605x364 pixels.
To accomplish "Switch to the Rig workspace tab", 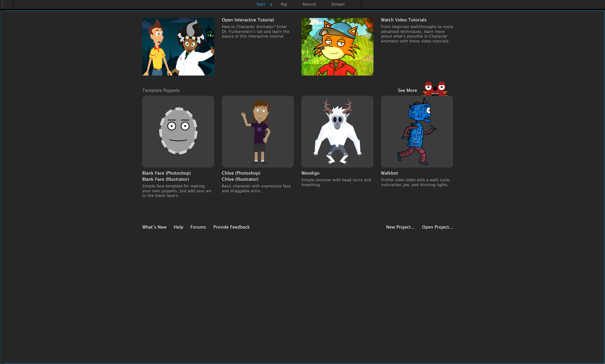I will pyautogui.click(x=284, y=4).
